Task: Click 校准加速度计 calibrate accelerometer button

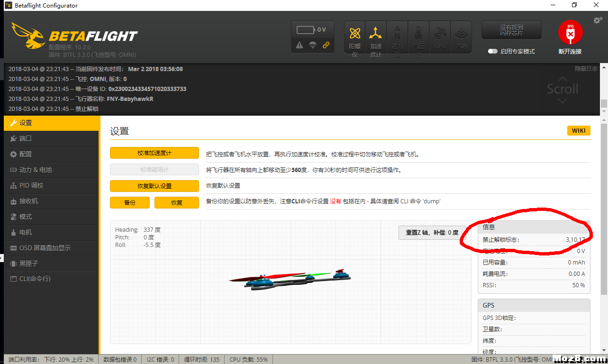Action: click(154, 153)
